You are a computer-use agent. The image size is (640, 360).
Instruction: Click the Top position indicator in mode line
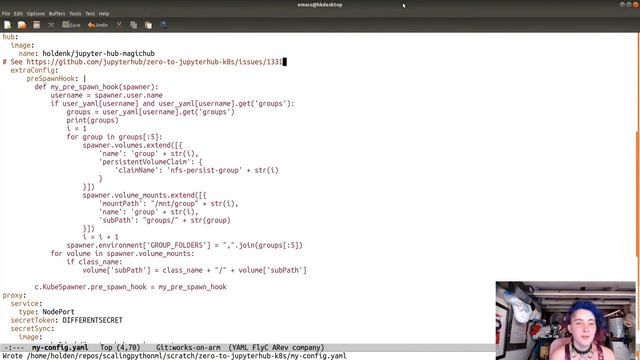tap(106, 348)
